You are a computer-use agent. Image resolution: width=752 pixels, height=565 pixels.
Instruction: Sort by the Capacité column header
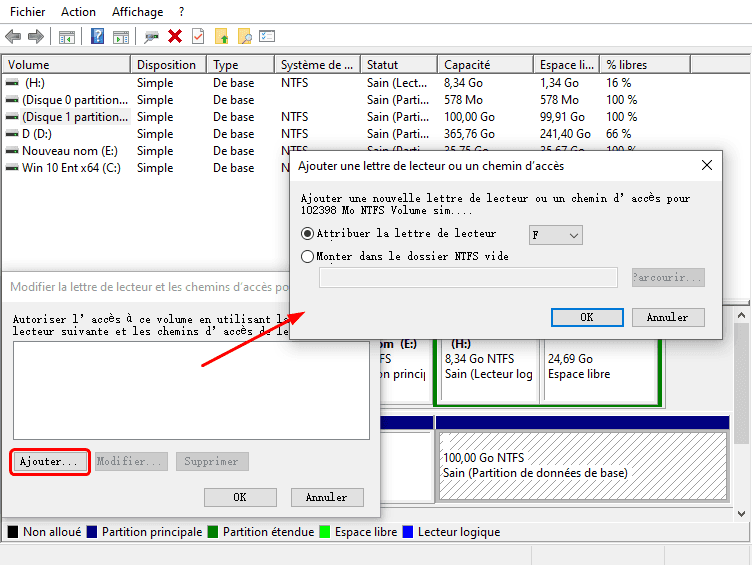[x=485, y=65]
